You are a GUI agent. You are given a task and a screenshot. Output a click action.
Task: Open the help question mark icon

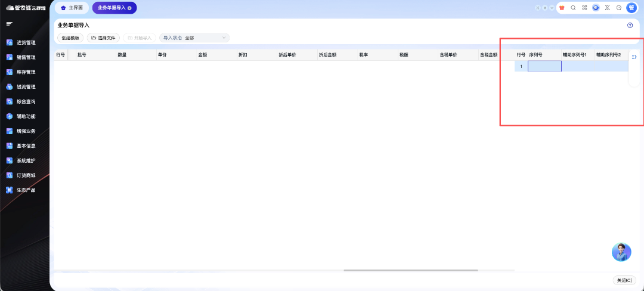point(630,26)
